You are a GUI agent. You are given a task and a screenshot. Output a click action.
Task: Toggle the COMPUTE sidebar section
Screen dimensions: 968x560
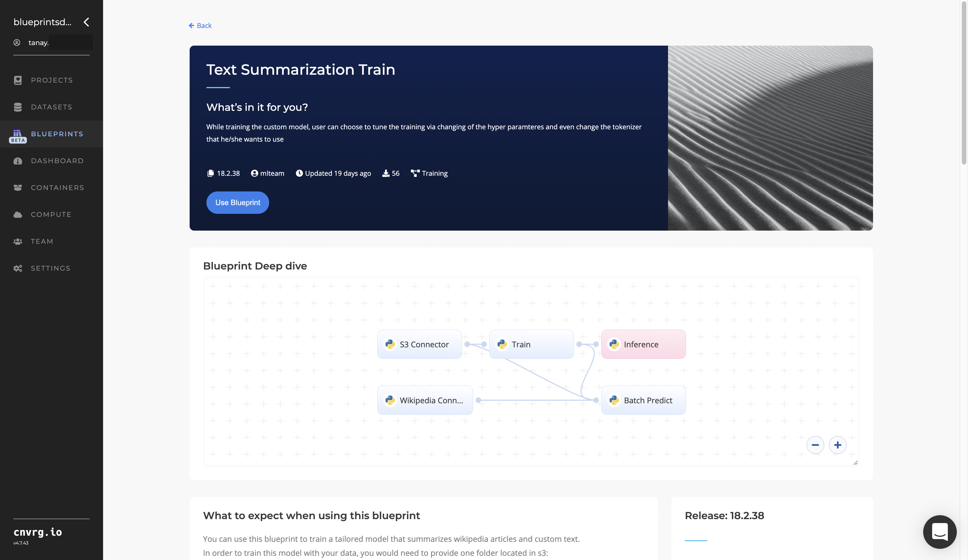point(51,214)
